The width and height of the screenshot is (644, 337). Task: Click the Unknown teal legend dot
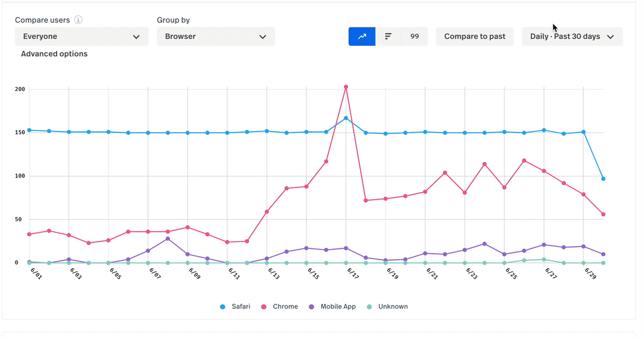[370, 307]
